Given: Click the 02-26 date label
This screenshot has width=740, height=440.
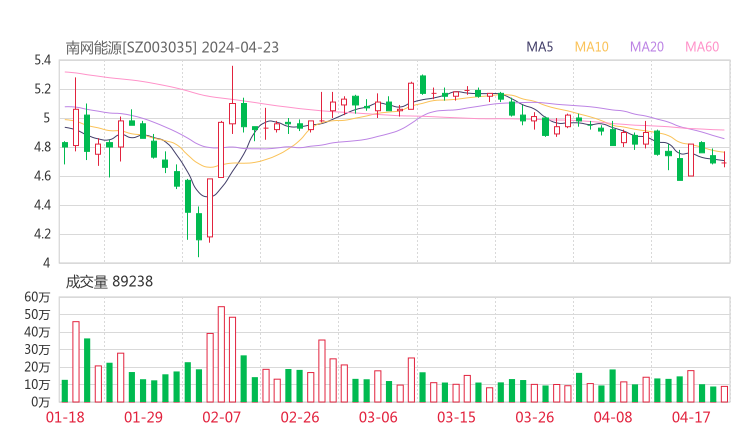Looking at the screenshot, I should (300, 417).
